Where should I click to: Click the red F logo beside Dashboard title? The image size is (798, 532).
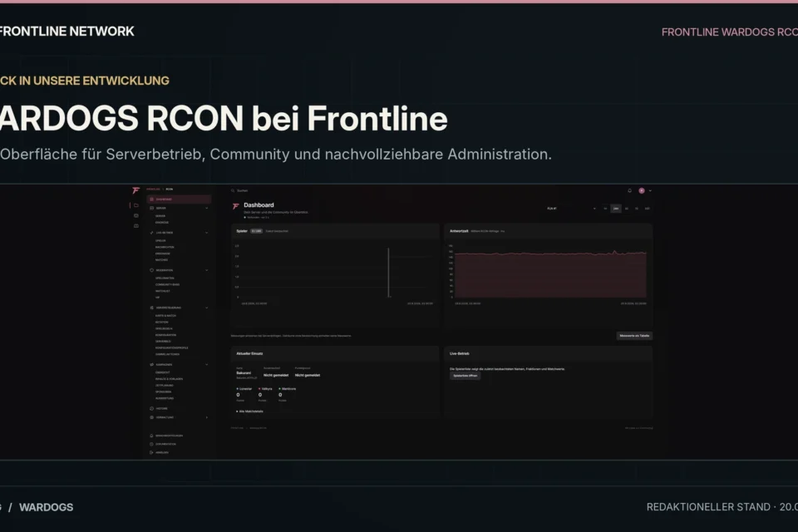235,206
